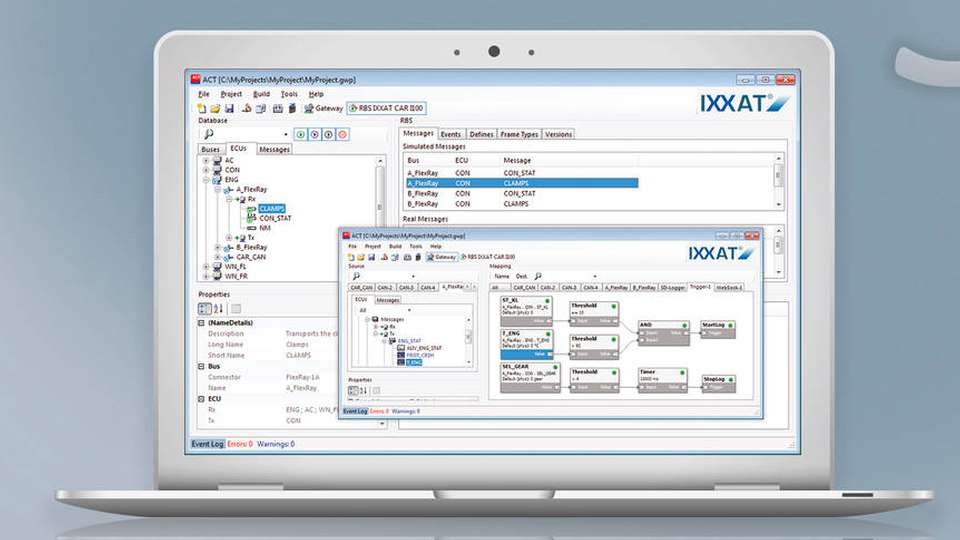Select the AND logic node in Mapping
This screenshot has width=960, height=540.
point(663,333)
